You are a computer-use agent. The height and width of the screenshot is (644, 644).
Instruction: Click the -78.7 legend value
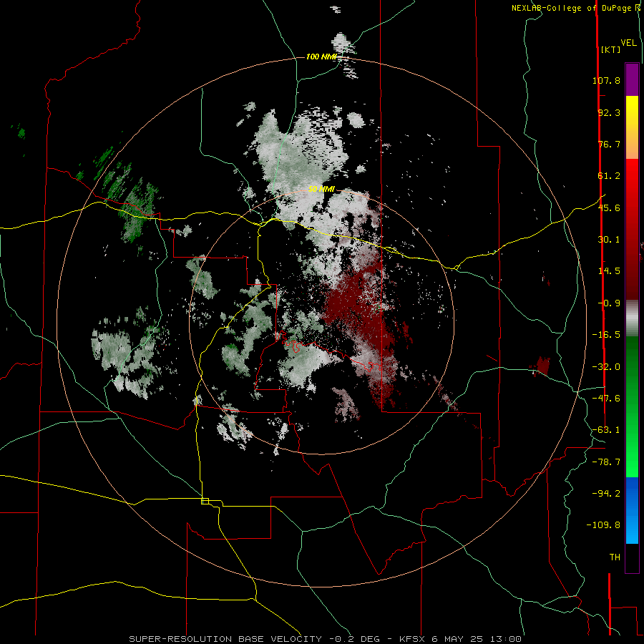[x=606, y=462]
